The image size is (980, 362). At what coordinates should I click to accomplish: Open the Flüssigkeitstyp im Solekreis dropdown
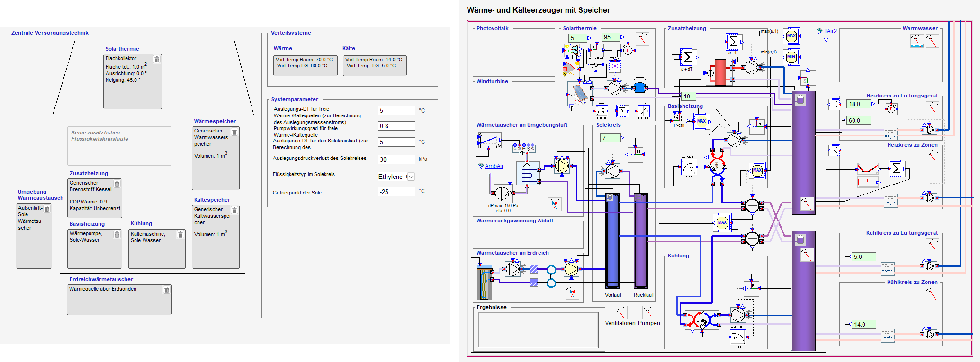396,177
